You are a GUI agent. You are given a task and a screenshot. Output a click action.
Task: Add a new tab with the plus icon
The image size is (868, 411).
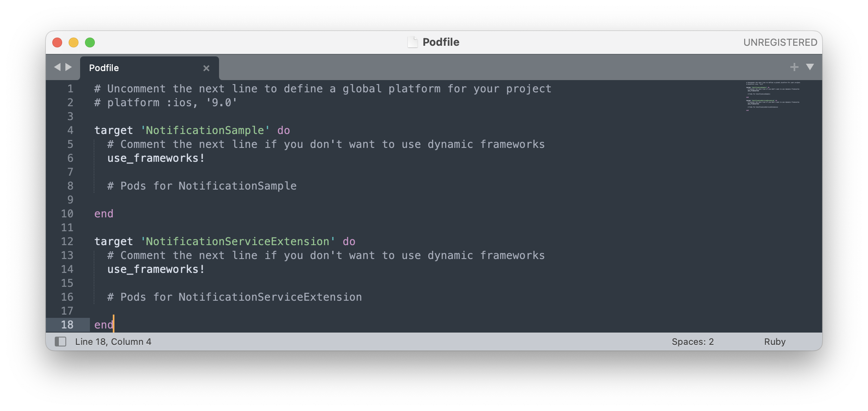(x=794, y=67)
